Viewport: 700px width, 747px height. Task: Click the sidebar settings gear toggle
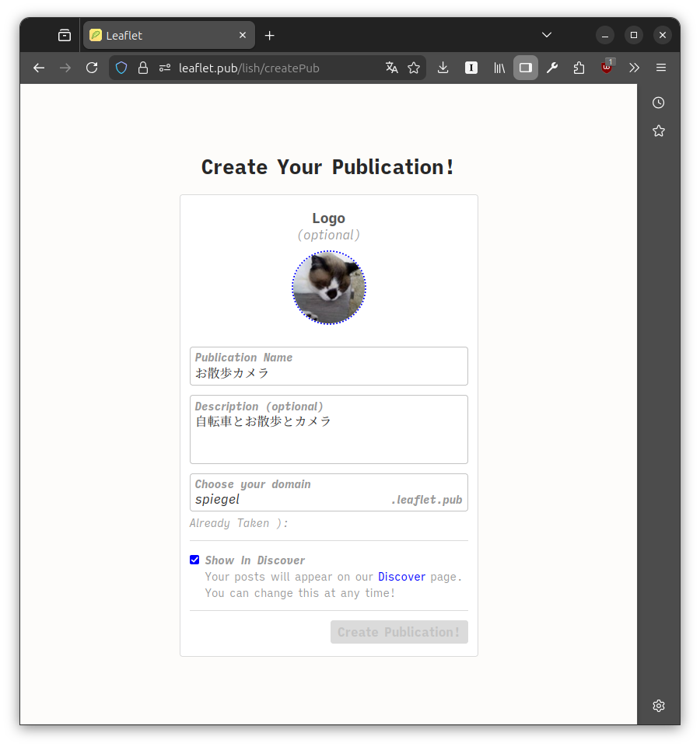pos(658,705)
